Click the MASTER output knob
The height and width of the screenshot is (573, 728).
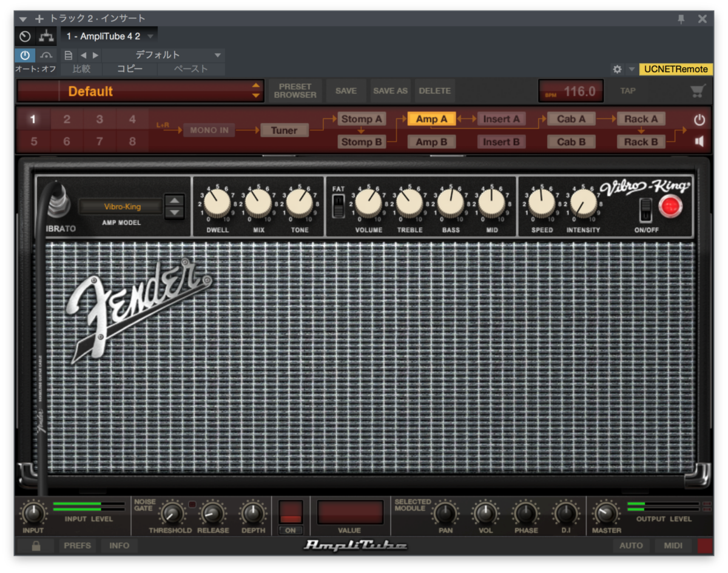(605, 514)
